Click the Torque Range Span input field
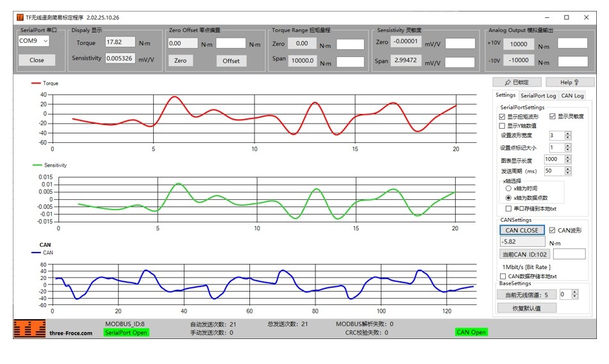 350,62
